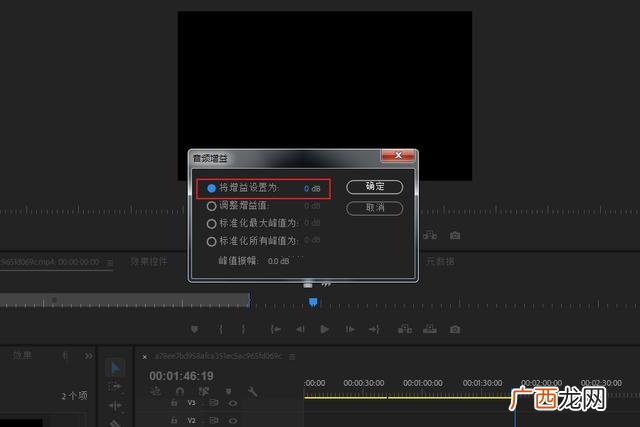This screenshot has height=427, width=640.
Task: Click the Drag Audio Only icon
Action: click(326, 284)
